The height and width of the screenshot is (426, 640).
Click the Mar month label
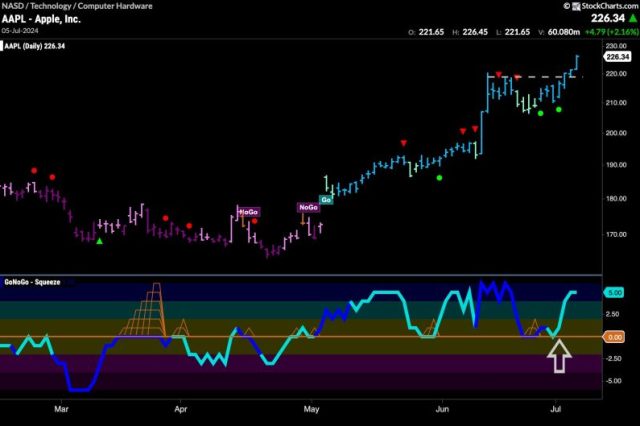point(61,409)
